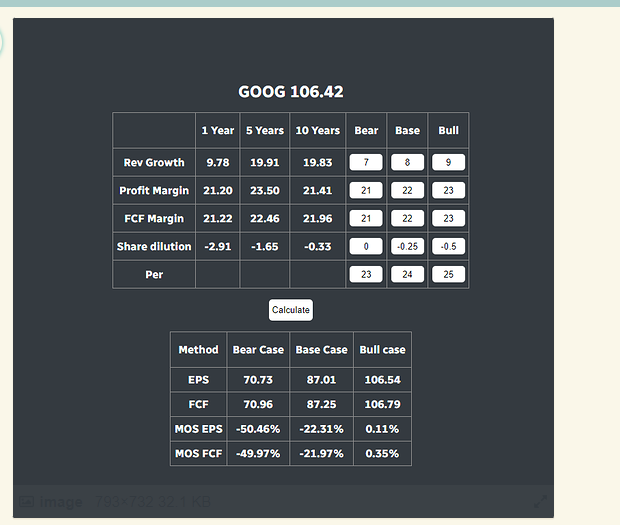Image resolution: width=620 pixels, height=525 pixels.
Task: Click the MOS FCF value -49.97%
Action: click(258, 453)
